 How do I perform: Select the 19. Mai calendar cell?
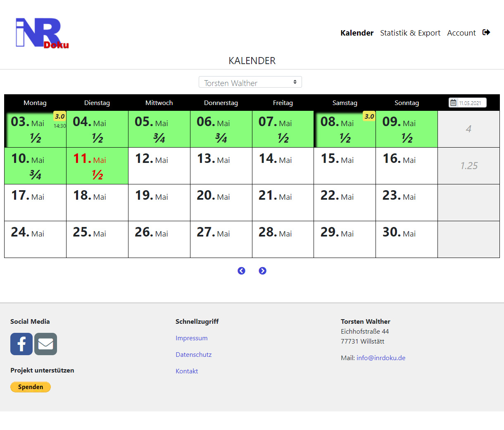pos(159,203)
